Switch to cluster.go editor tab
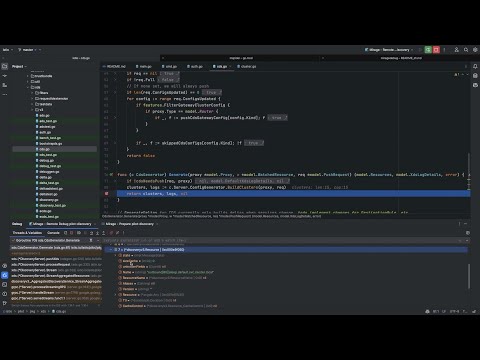Screen dimensions: 480x360 pyautogui.click(x=247, y=66)
